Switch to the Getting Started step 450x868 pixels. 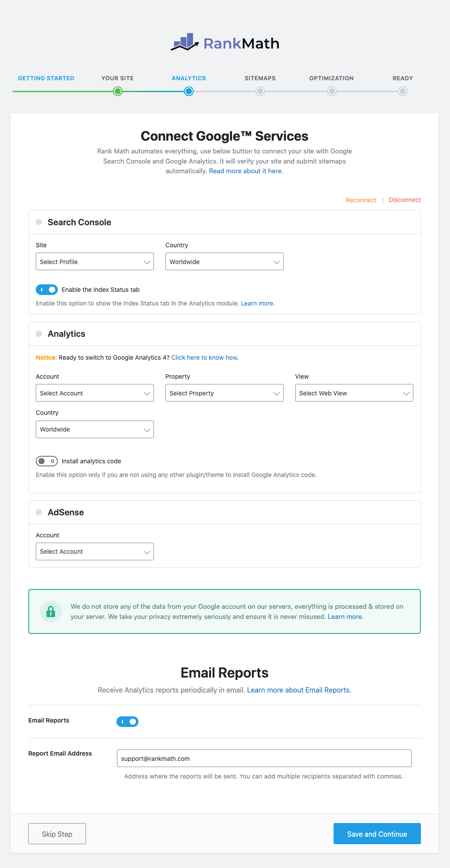[46, 78]
